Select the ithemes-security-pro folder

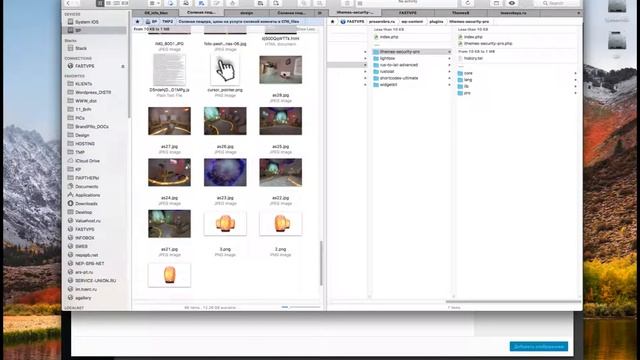pos(411,52)
